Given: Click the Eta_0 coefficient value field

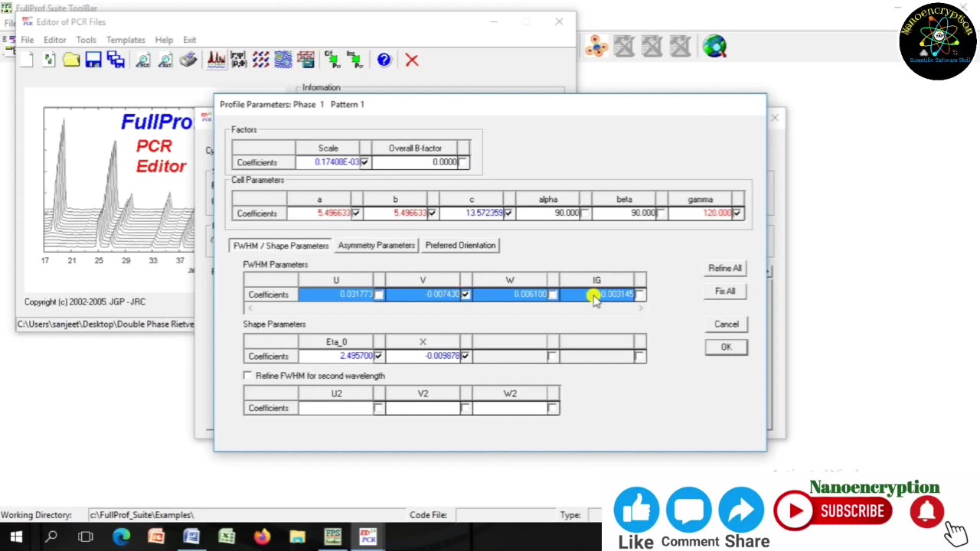Looking at the screenshot, I should (x=335, y=356).
